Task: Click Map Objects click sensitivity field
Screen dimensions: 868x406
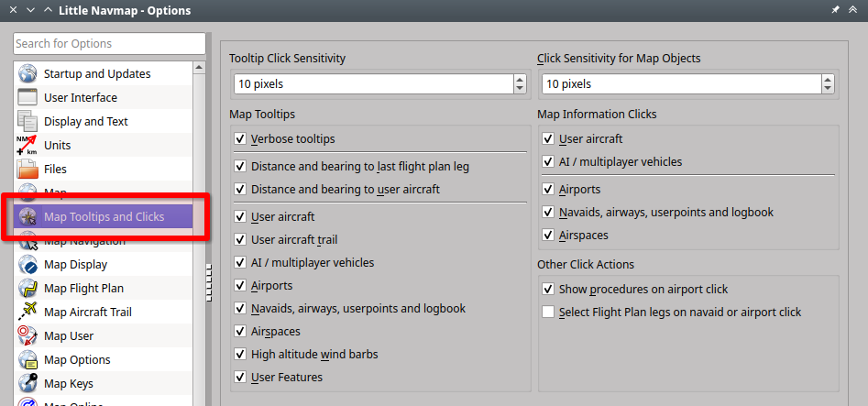Action: (x=682, y=84)
